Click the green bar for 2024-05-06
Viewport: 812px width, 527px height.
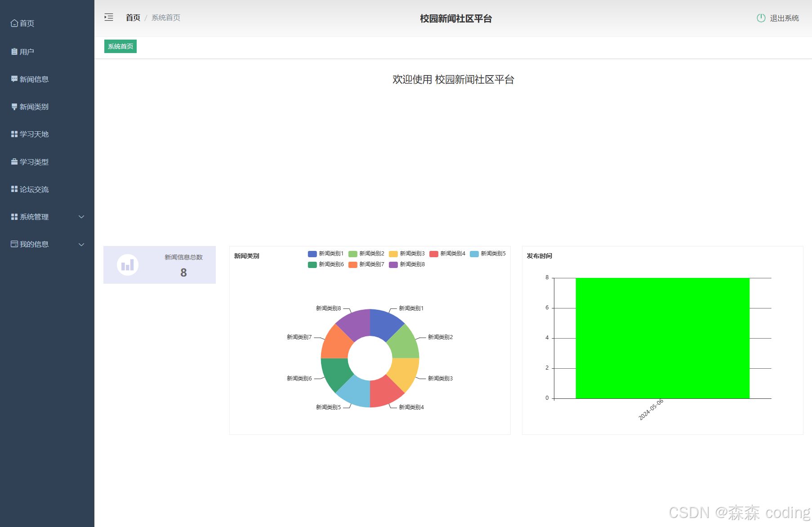[662, 338]
